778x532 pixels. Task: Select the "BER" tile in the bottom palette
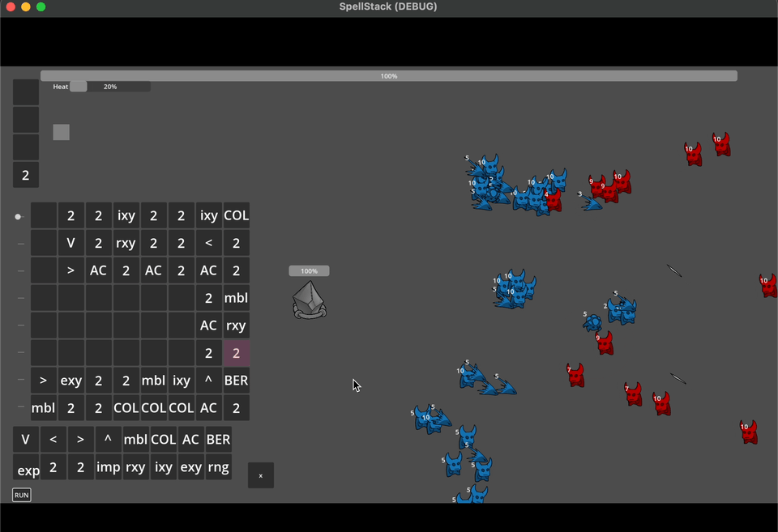click(218, 439)
